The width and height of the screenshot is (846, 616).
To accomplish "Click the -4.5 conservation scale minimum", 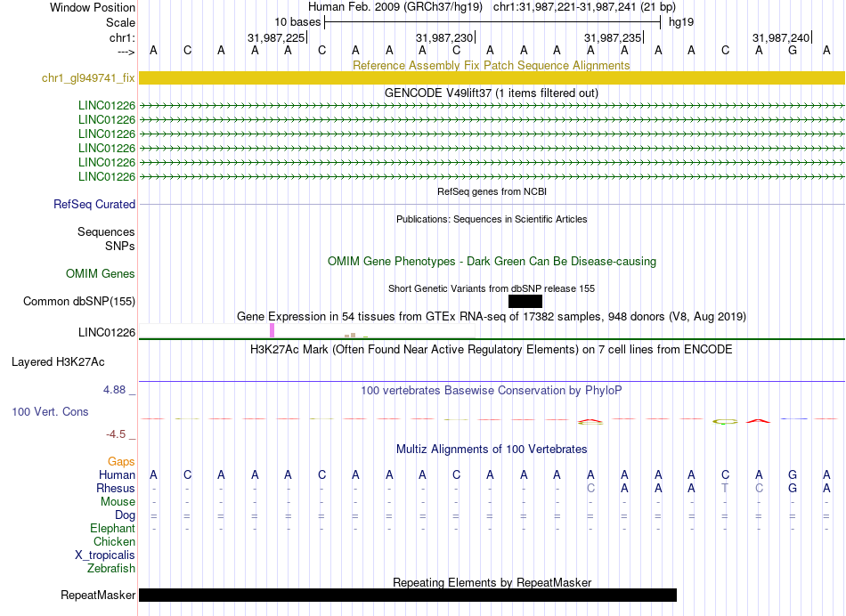I will click(116, 434).
